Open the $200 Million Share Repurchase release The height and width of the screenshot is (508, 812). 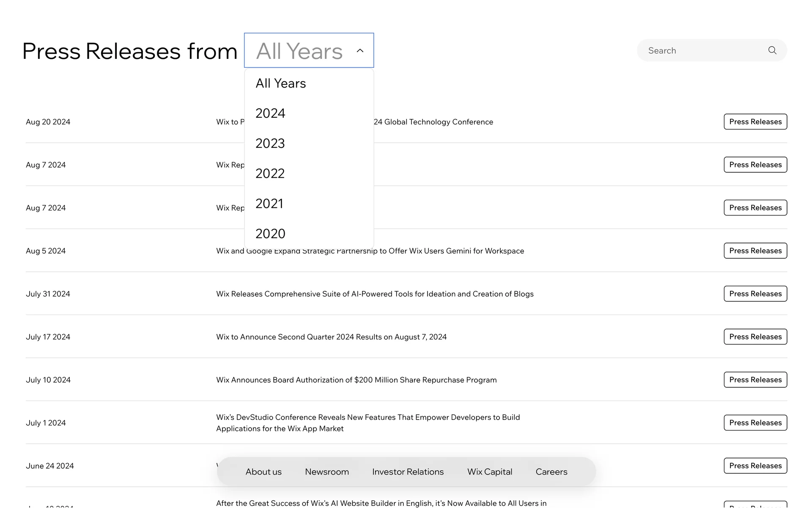coord(356,380)
